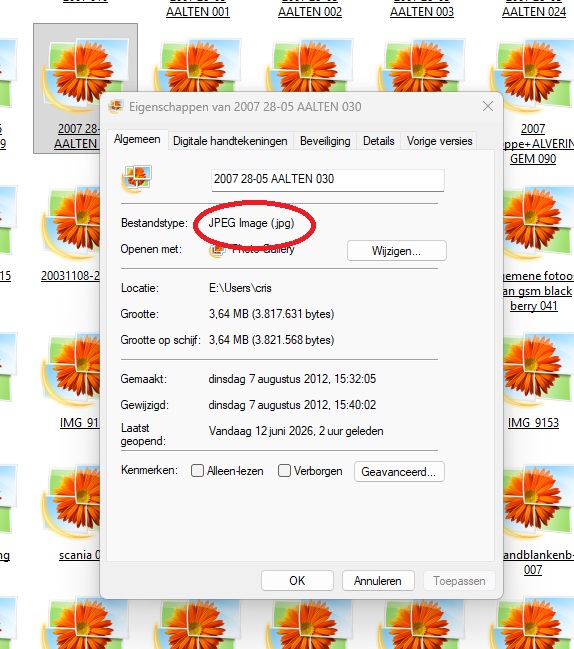The image size is (574, 649).
Task: Click the E:\Users\cris location text
Action: [240, 288]
